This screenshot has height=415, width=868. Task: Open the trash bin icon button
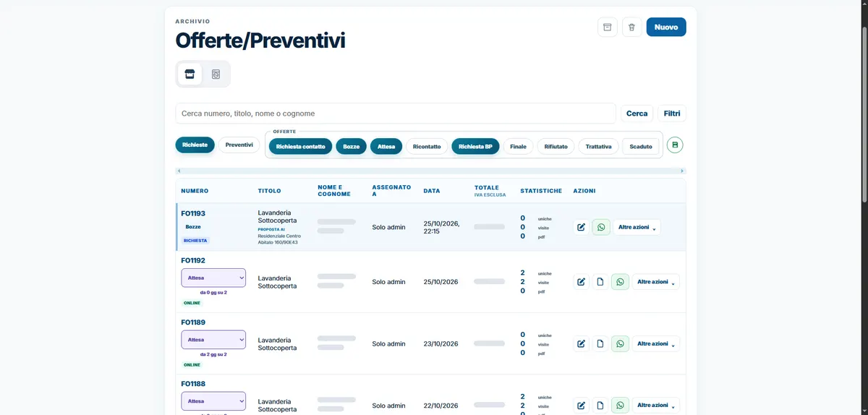point(631,27)
